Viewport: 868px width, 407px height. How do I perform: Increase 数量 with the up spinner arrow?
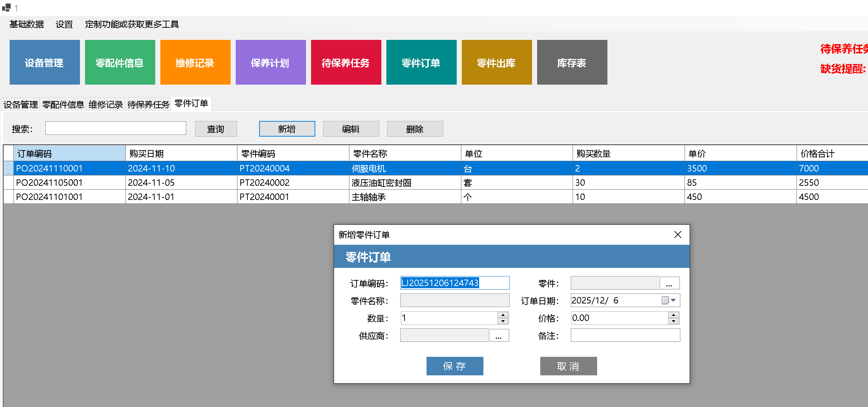pyautogui.click(x=503, y=315)
